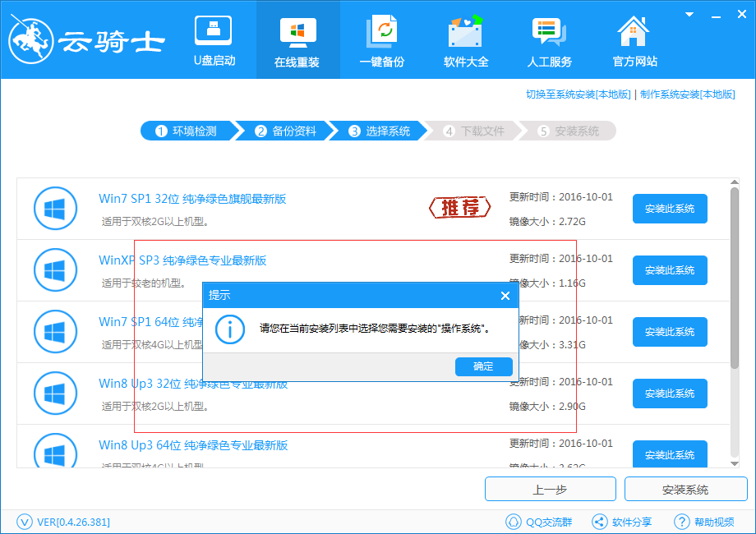Click the info icon in the dialog

click(x=230, y=330)
